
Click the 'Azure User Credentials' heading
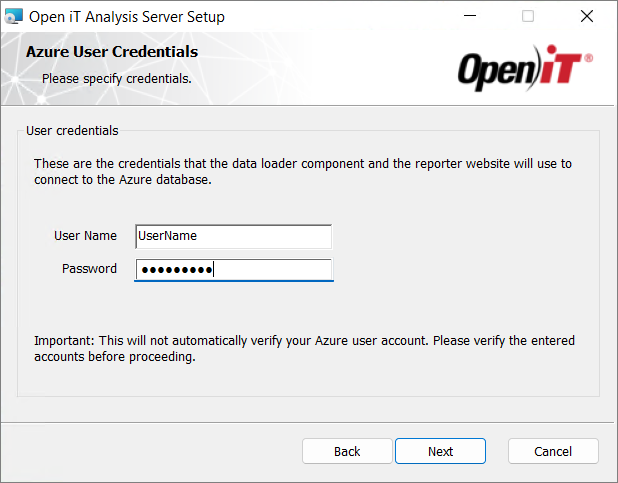pyautogui.click(x=112, y=52)
